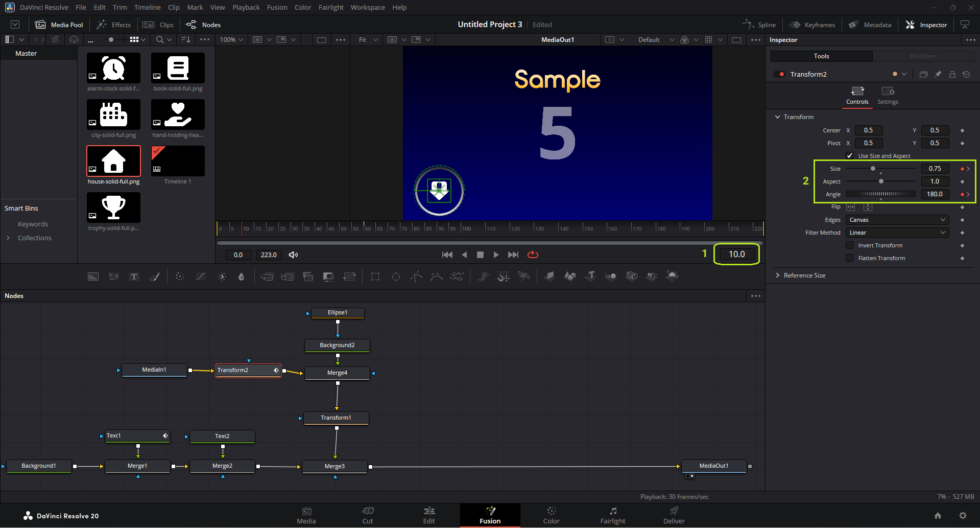Viewport: 980px width, 528px height.
Task: Open the Spline panel
Action: (x=759, y=25)
